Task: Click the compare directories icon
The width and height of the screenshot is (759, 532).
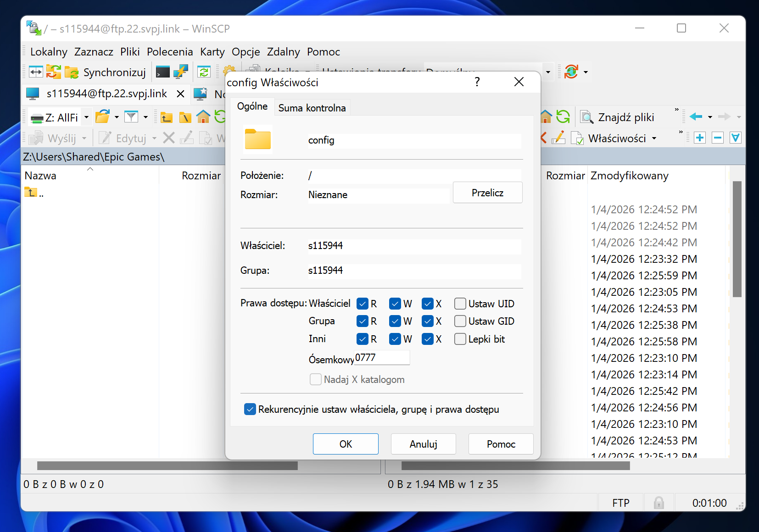Action: [35, 72]
